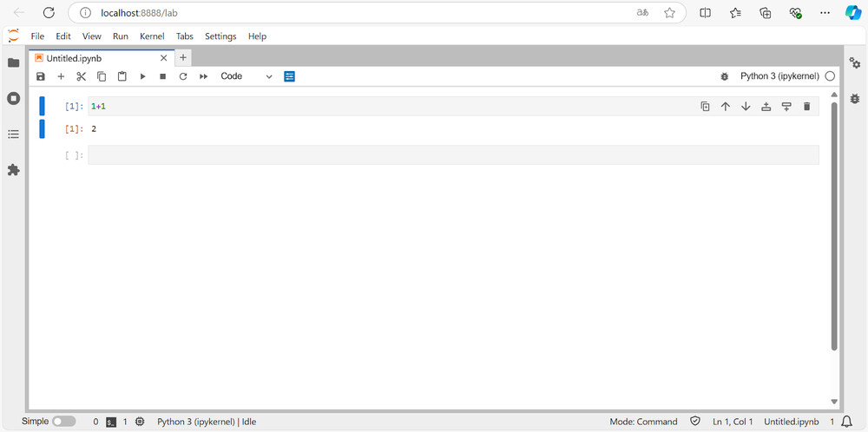Cut selected cell with the scissors icon

coord(82,77)
